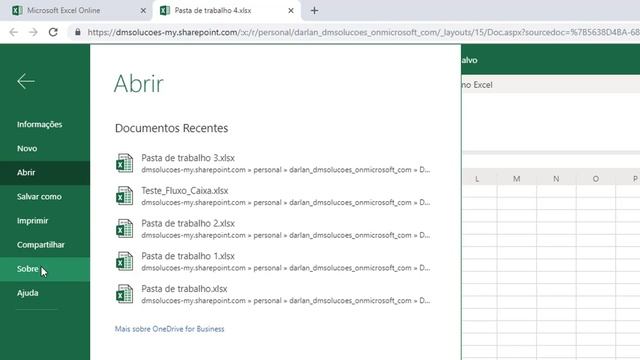Click the browser back navigation arrow
Viewport: 640px width, 360px height.
13,32
